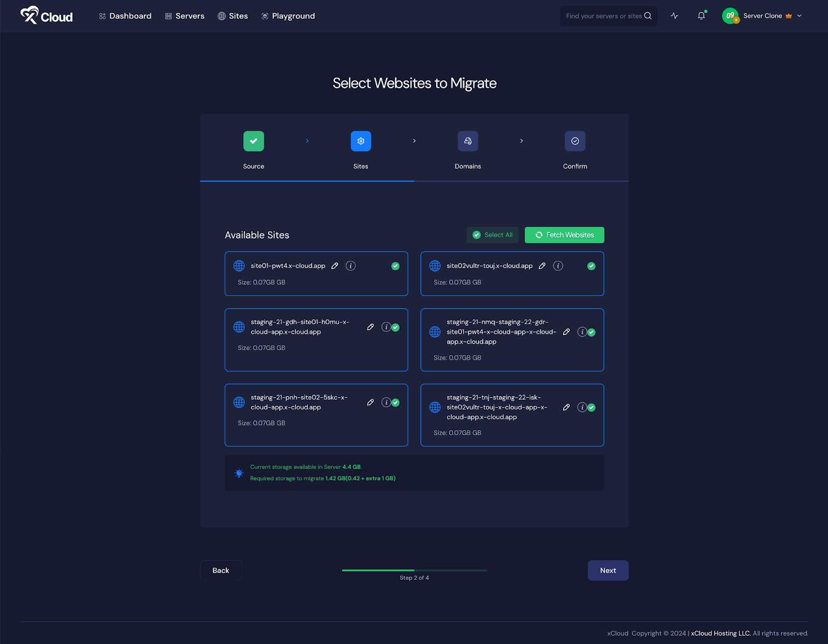Navigate to the Servers menu

(185, 16)
